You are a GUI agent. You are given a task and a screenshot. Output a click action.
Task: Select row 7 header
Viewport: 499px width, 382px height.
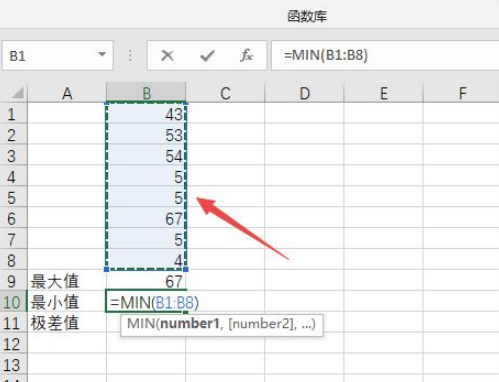point(13,239)
